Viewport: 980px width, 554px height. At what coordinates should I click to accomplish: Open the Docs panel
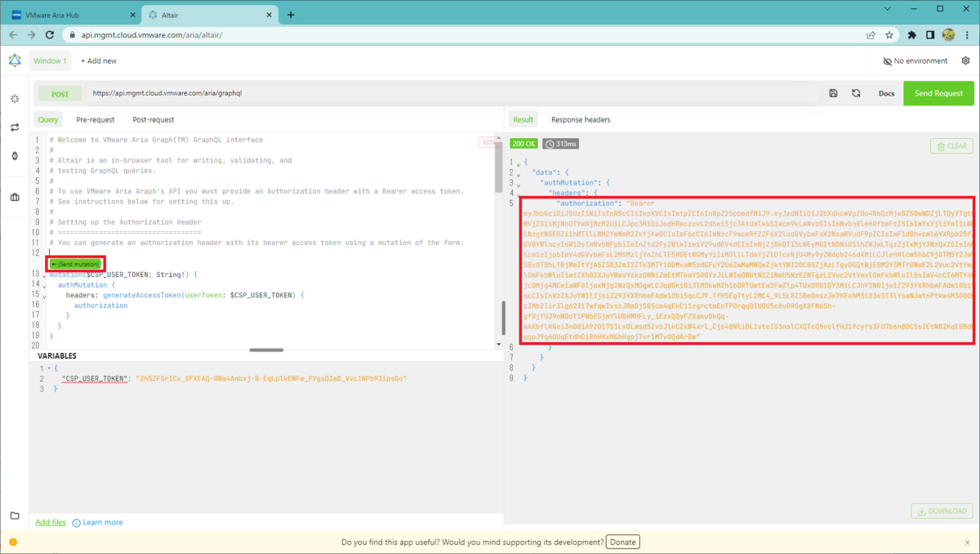pos(886,94)
